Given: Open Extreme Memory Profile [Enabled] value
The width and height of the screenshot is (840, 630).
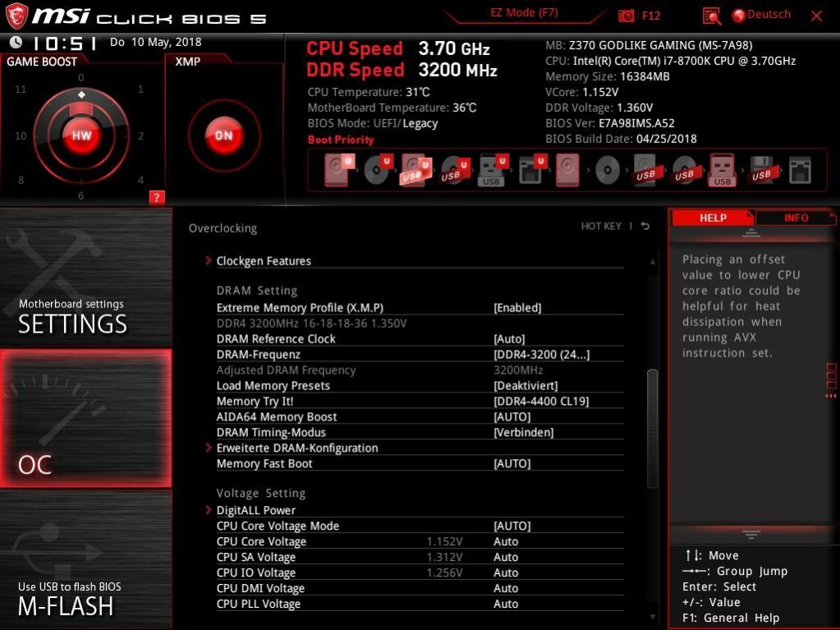Looking at the screenshot, I should coord(517,307).
